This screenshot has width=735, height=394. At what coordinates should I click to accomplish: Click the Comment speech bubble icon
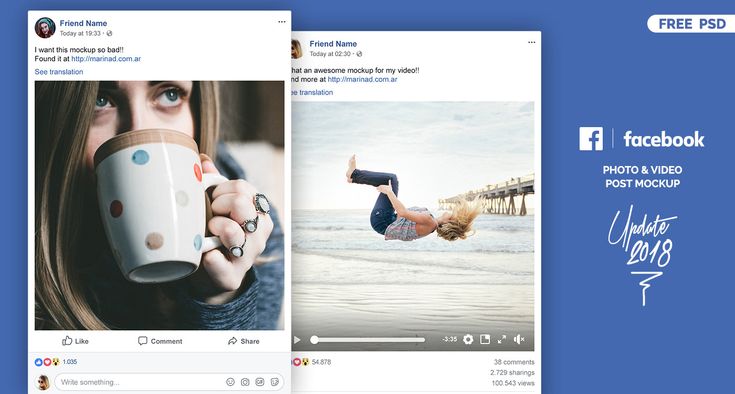pos(142,341)
